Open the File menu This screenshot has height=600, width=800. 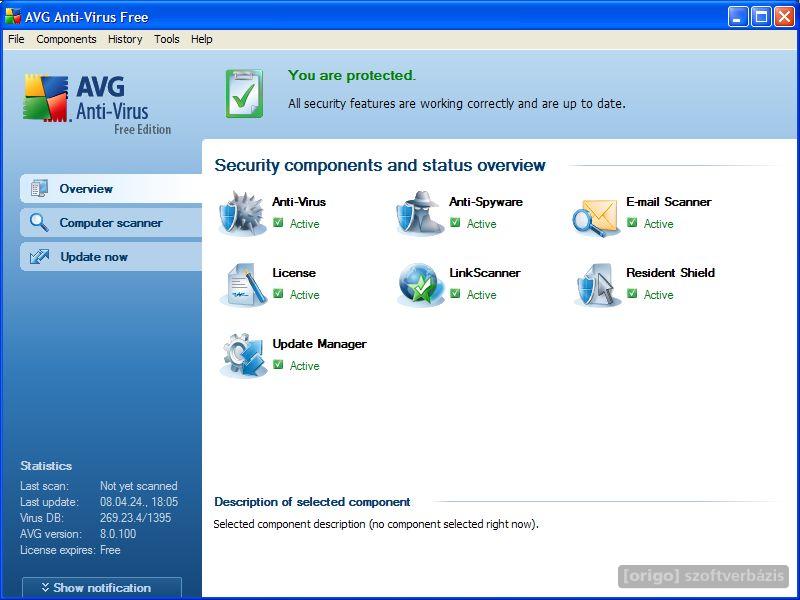(x=16, y=39)
